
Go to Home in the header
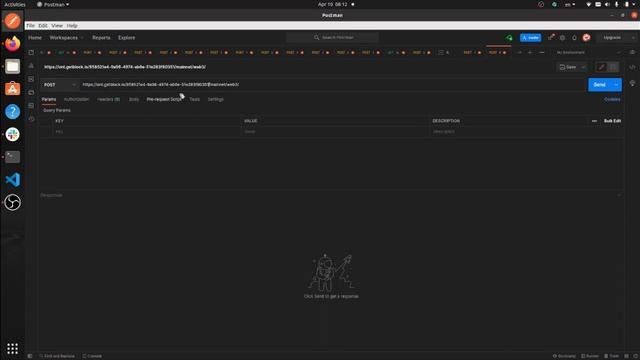(x=35, y=38)
